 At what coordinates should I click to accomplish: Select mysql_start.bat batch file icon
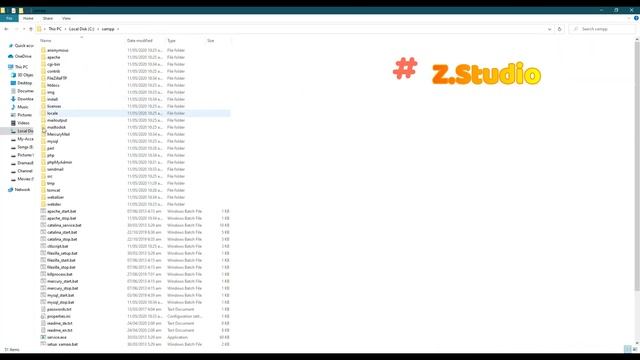[43, 295]
